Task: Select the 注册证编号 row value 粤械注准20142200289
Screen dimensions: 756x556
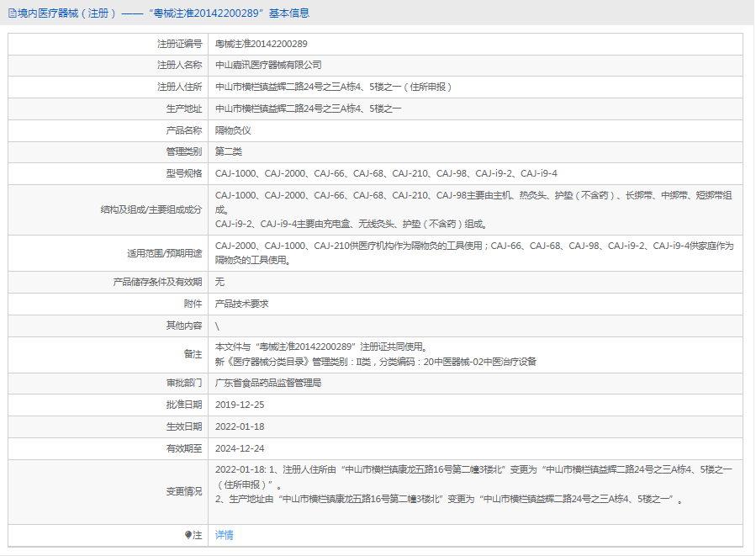Action: [262, 44]
